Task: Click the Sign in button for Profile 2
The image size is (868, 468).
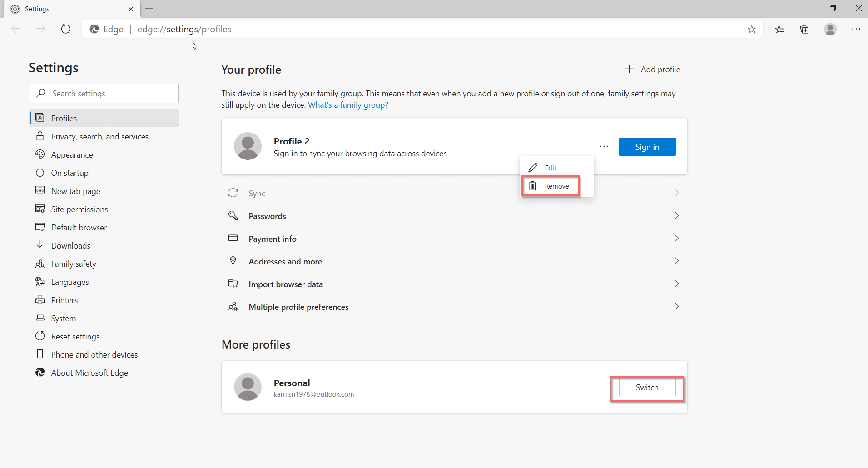Action: click(647, 146)
